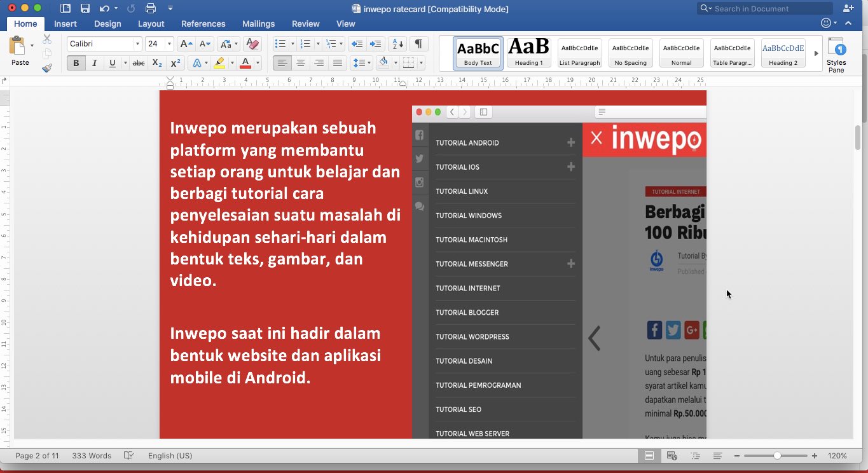
Task: Apply the yellow text highlight color
Action: tap(219, 63)
